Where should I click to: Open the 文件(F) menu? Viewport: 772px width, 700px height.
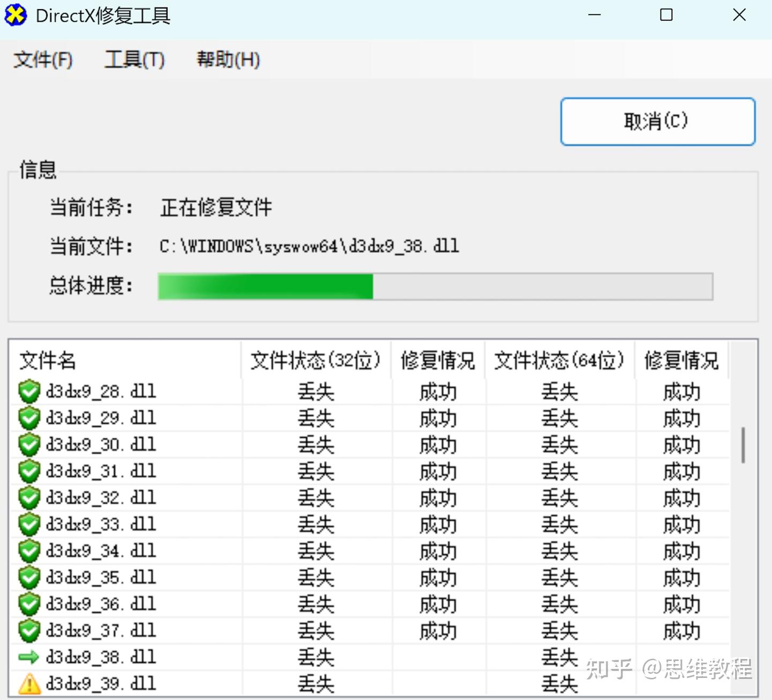coord(43,60)
